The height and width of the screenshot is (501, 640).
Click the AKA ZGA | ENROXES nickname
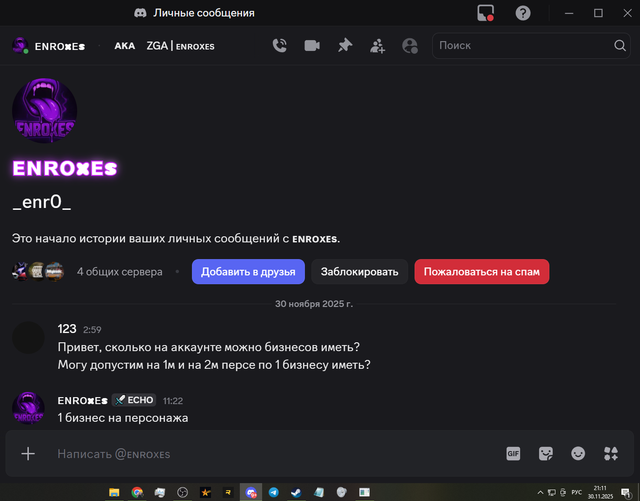[x=164, y=46]
